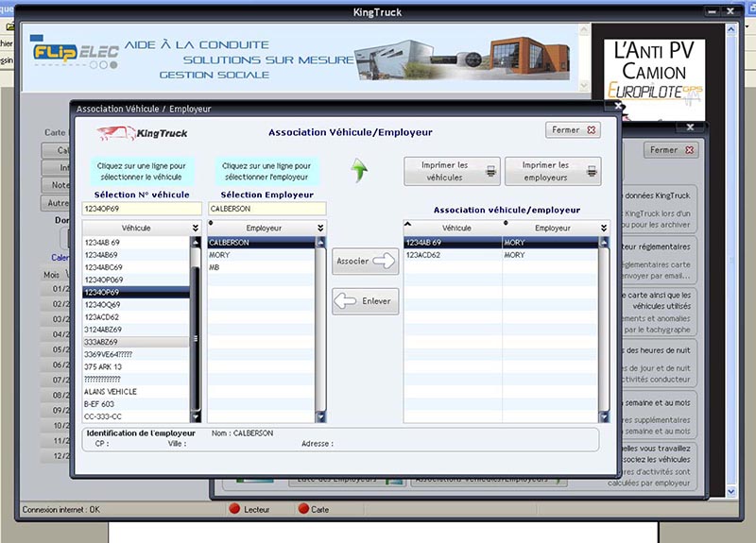Select vehicle 333ABZ69 in the list
This screenshot has width=756, height=543.
[x=134, y=342]
